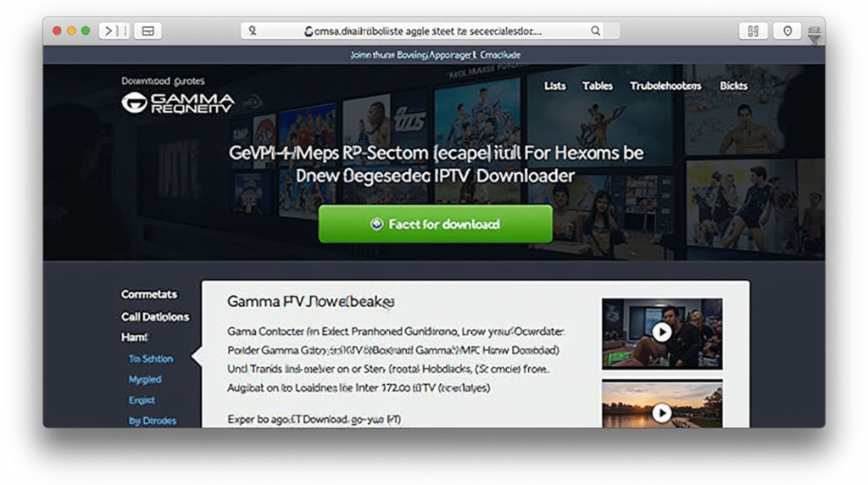The width and height of the screenshot is (868, 485).
Task: Click the downloads icon at toolbar far right
Action: pos(814,34)
